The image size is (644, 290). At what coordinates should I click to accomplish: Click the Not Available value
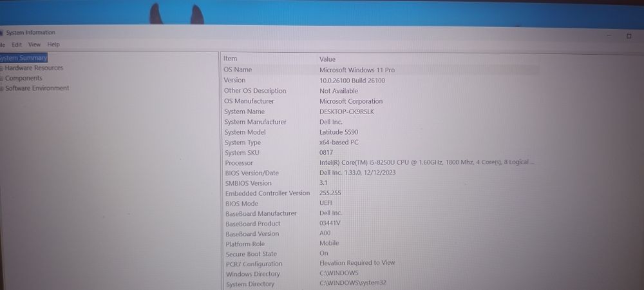click(339, 91)
